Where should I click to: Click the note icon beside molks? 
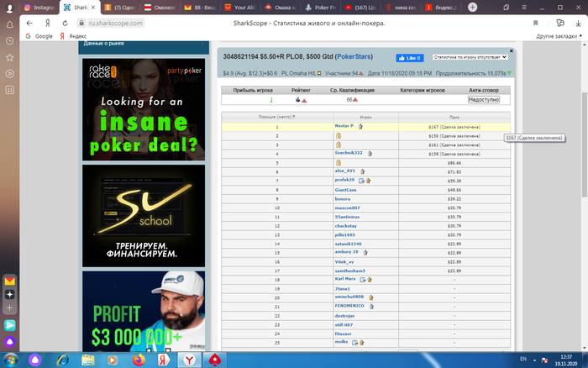(x=354, y=343)
